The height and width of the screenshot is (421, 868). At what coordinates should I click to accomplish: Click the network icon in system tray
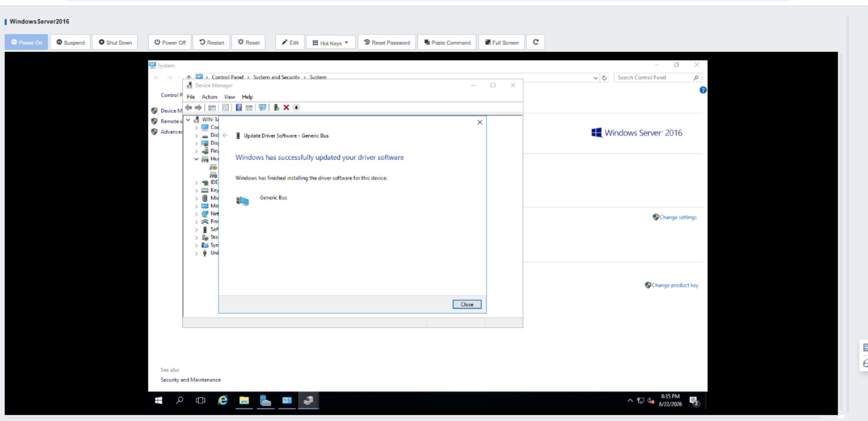[x=641, y=401]
